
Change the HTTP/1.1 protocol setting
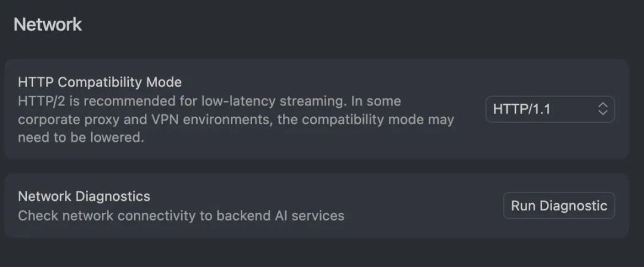550,109
